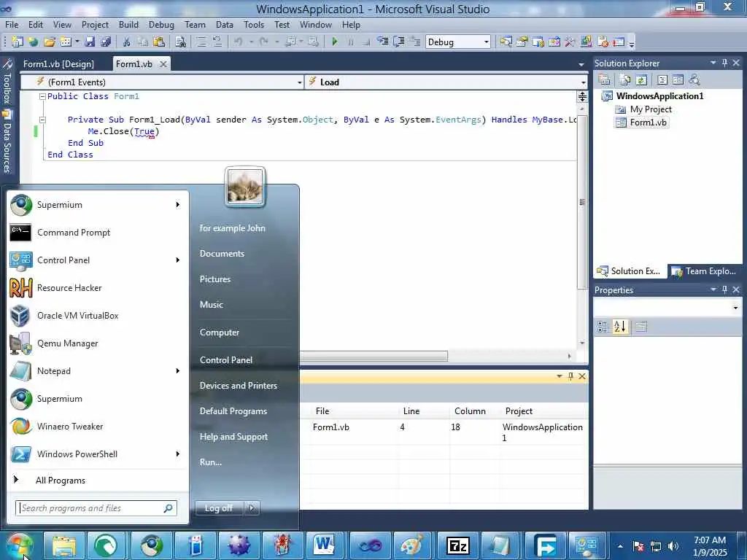The width and height of the screenshot is (747, 560).
Task: Click the New Project toolbar icon
Action: [x=18, y=42]
